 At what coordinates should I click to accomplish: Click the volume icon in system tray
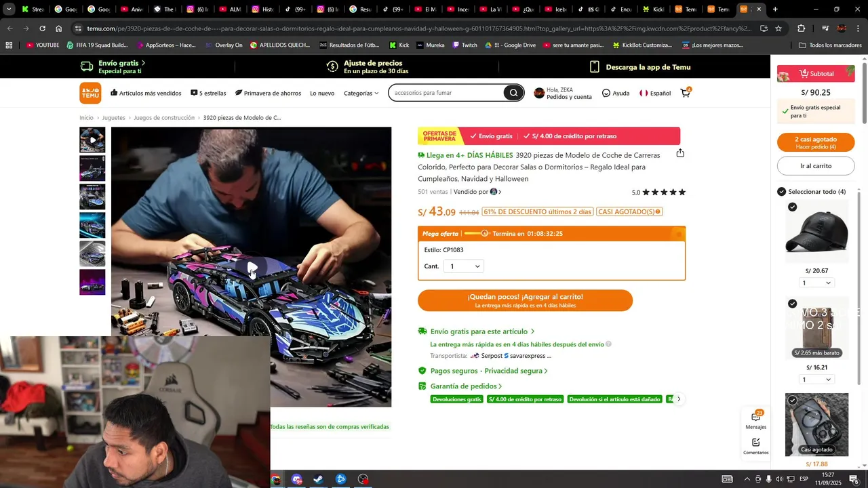[779, 479]
